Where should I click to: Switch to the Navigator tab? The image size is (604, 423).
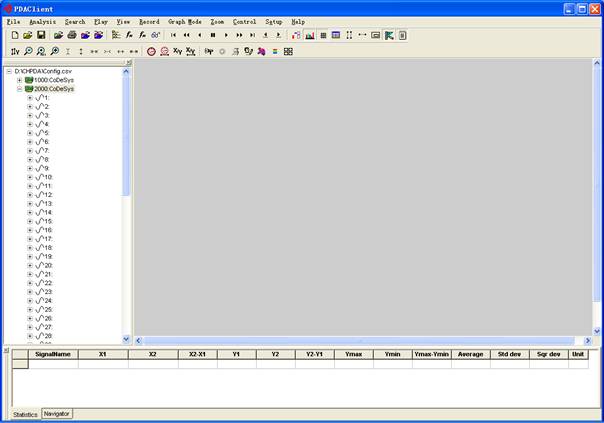(x=56, y=414)
